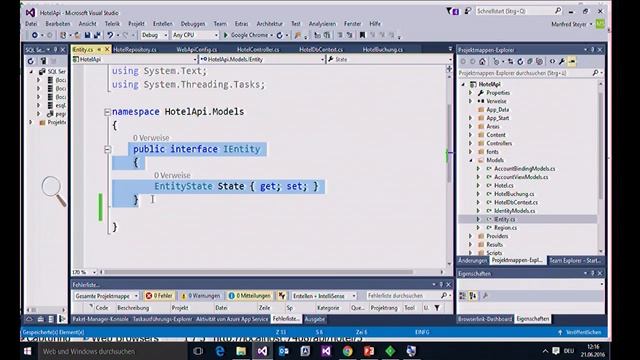Click the Collapse All icon in Projektmappen-Explorer
The image size is (640, 360).
tap(530, 62)
